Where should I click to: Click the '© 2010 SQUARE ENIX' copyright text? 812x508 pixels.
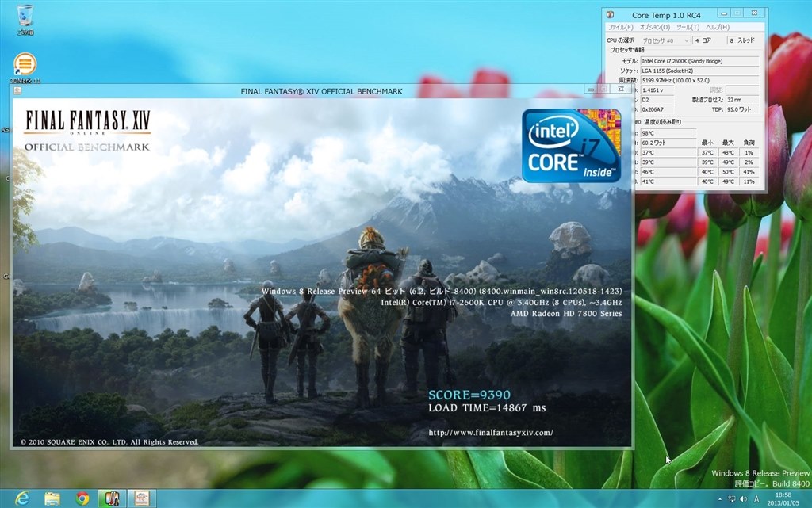[x=109, y=442]
